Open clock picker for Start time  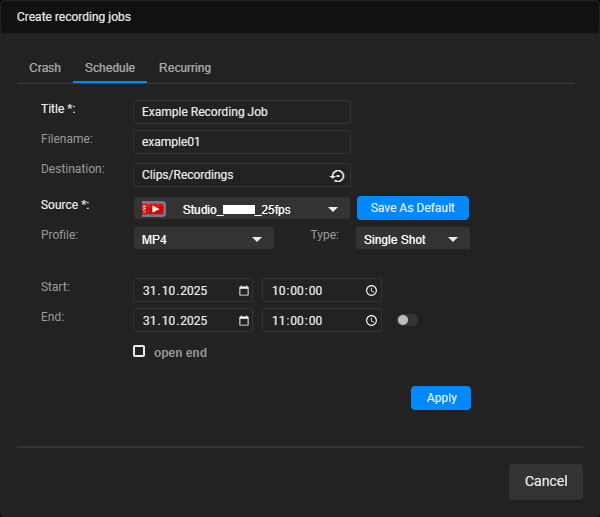click(371, 290)
